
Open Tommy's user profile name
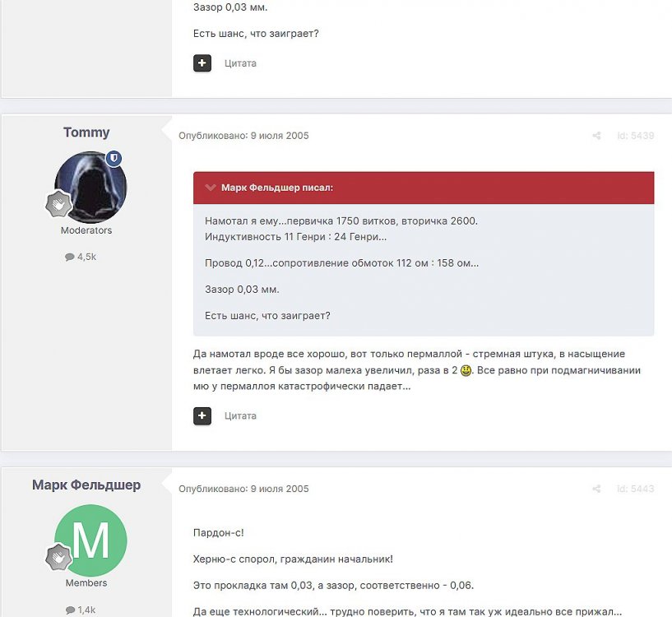click(86, 132)
